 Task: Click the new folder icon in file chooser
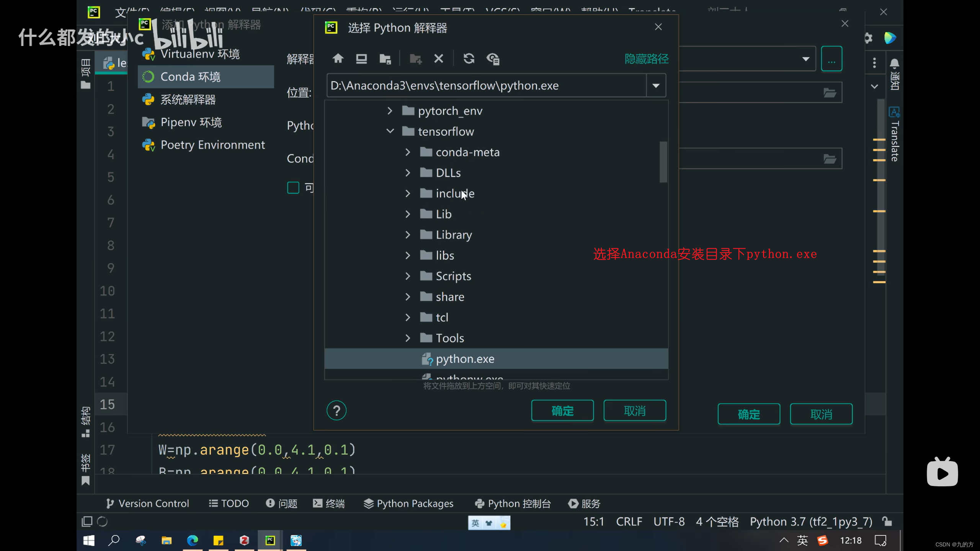[415, 59]
